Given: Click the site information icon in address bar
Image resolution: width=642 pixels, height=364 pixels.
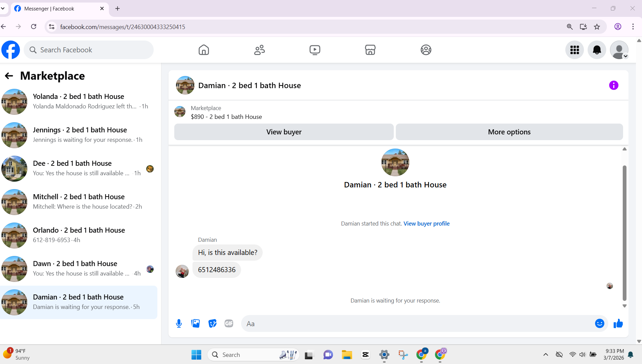Looking at the screenshot, I should (52, 27).
